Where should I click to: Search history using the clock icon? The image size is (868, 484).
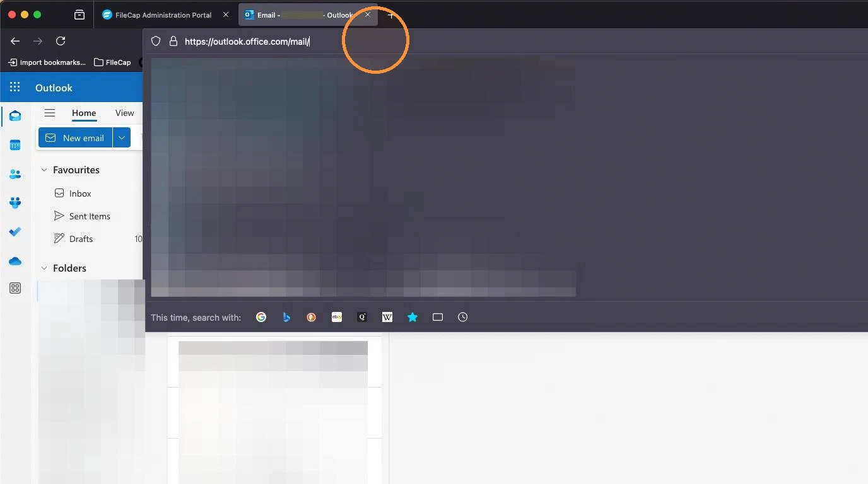pos(463,317)
